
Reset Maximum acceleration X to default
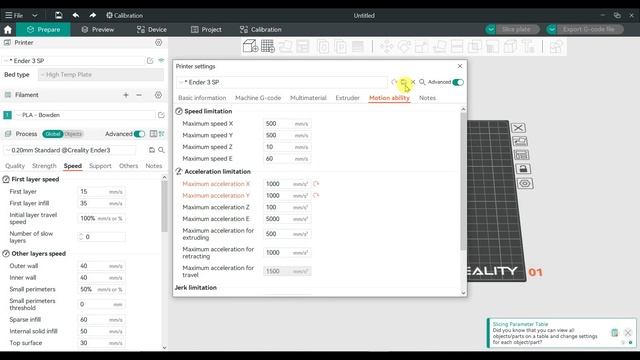pos(316,184)
